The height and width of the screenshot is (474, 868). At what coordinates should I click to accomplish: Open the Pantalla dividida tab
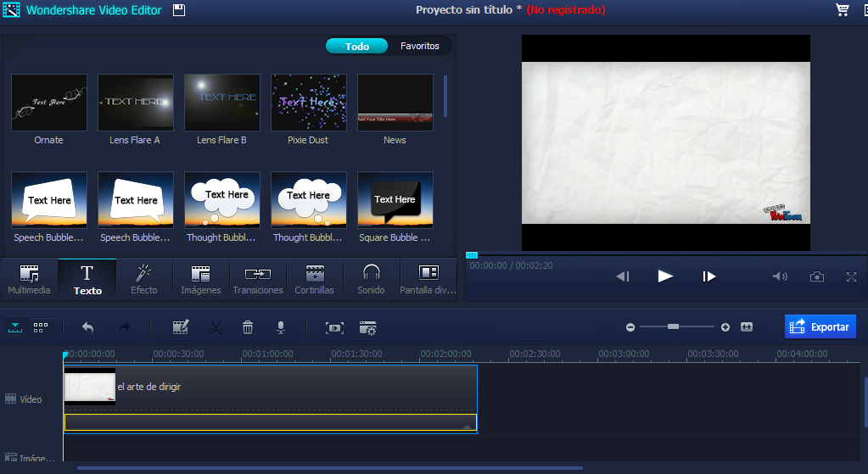coord(428,279)
